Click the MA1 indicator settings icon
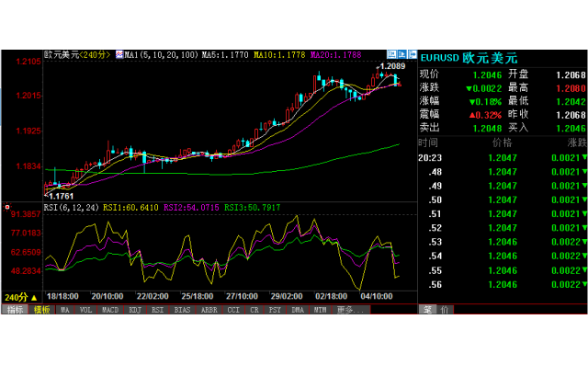The image size is (588, 365). [119, 55]
